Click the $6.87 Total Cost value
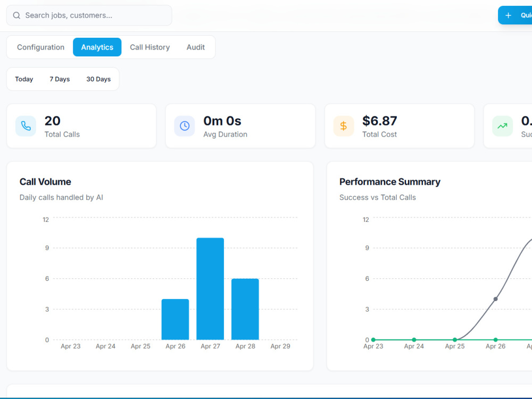532x399 pixels. [x=379, y=121]
